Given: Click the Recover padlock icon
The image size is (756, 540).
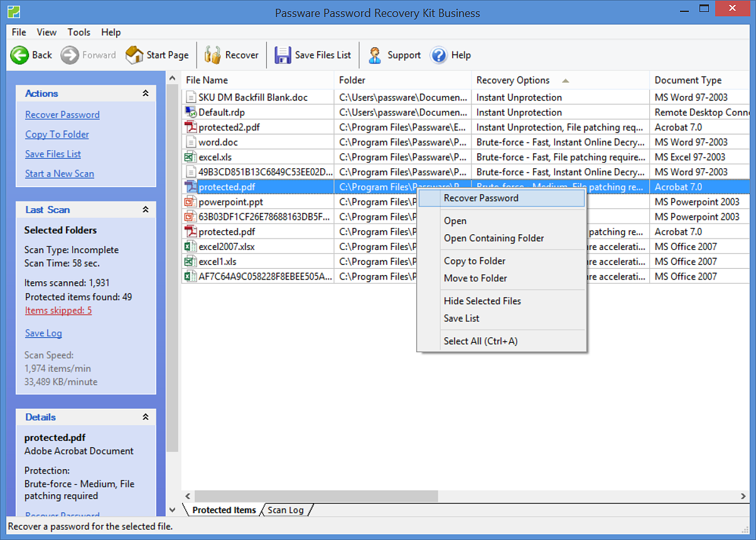Looking at the screenshot, I should click(213, 55).
